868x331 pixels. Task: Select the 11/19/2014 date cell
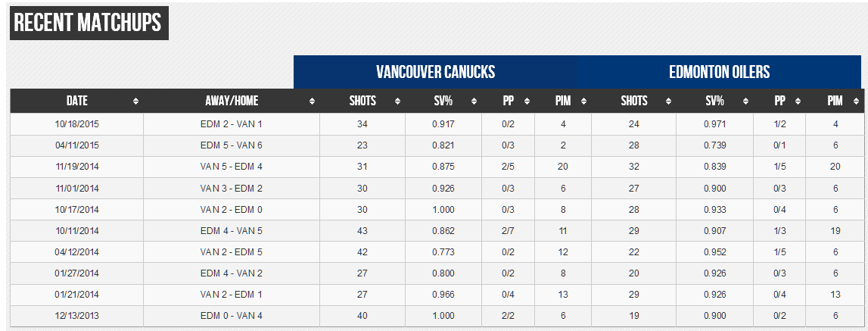pos(76,167)
